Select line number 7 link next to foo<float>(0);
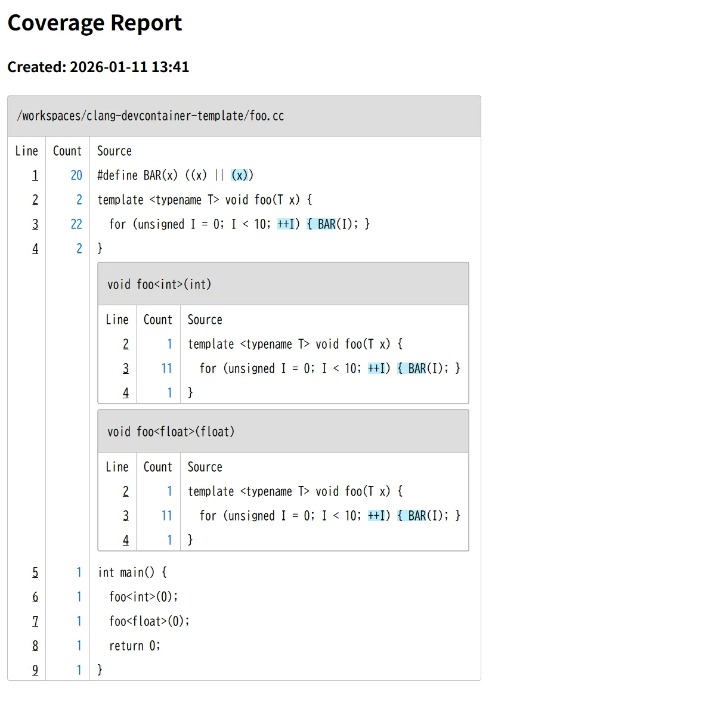Viewport: 724px width, 728px height. pos(35,621)
